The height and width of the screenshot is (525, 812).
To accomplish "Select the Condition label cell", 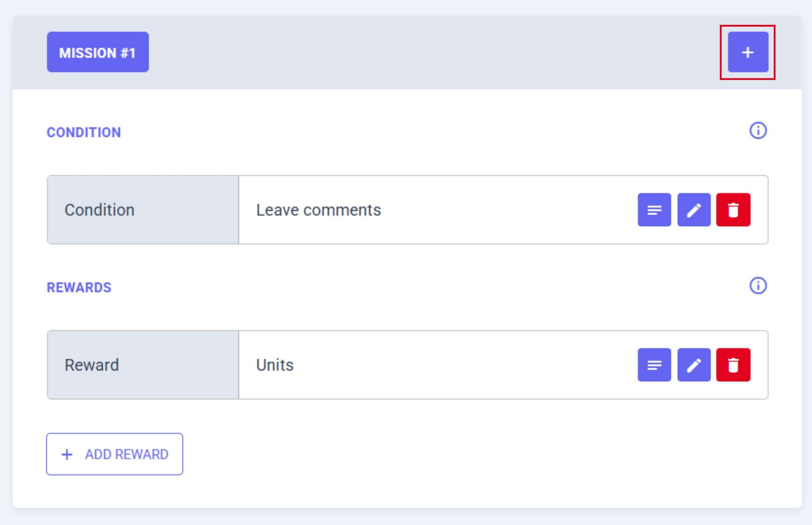I will [143, 210].
